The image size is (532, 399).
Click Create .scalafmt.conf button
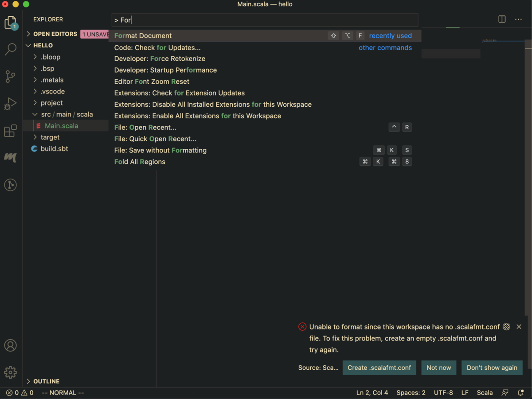[379, 368]
